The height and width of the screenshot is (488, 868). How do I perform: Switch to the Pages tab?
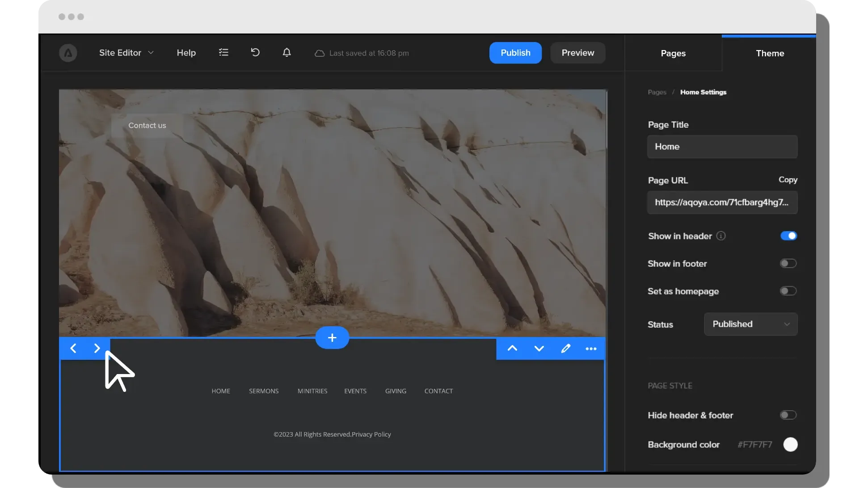point(673,53)
